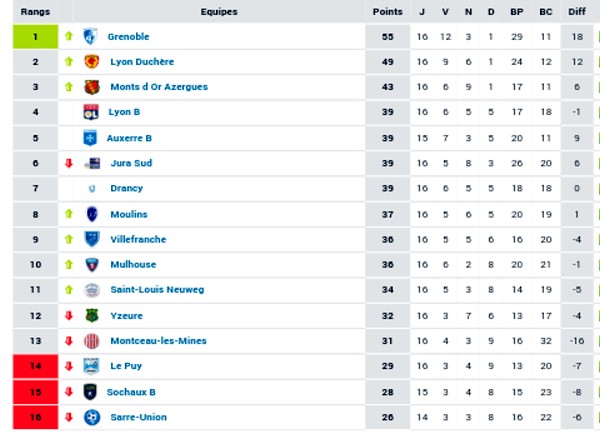
Task: Click the Villefranche club logo
Action: click(x=91, y=239)
